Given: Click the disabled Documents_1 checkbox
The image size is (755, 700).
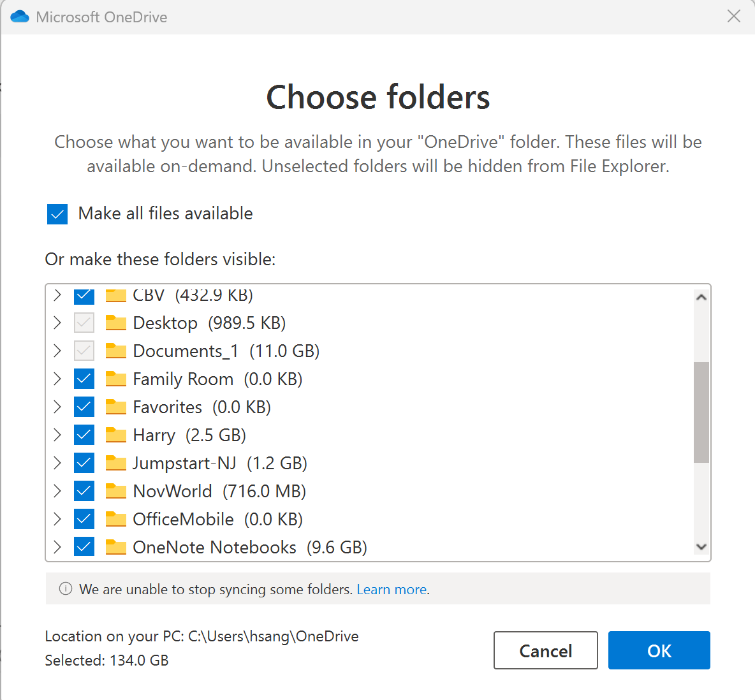Looking at the screenshot, I should point(84,351).
